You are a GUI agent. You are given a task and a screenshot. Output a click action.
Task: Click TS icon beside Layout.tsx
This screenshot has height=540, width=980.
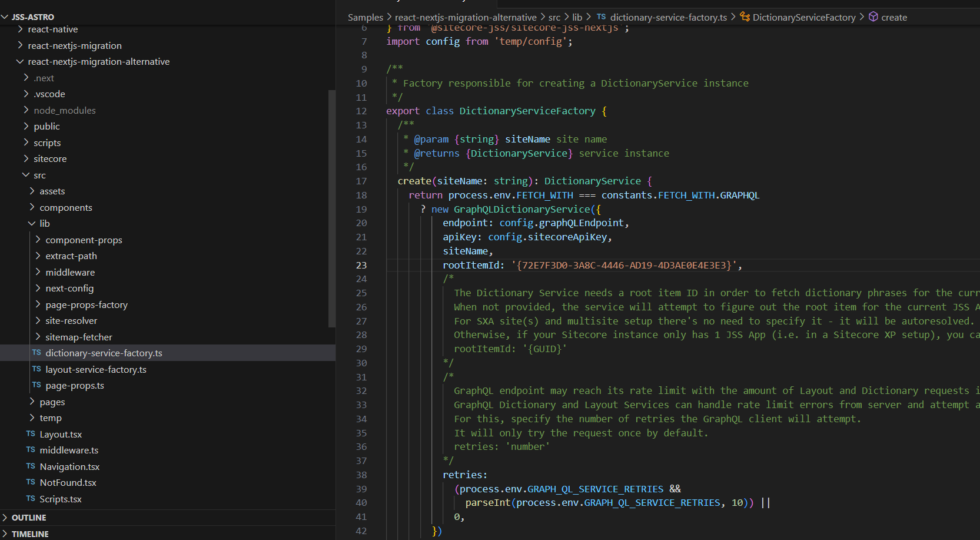(31, 434)
